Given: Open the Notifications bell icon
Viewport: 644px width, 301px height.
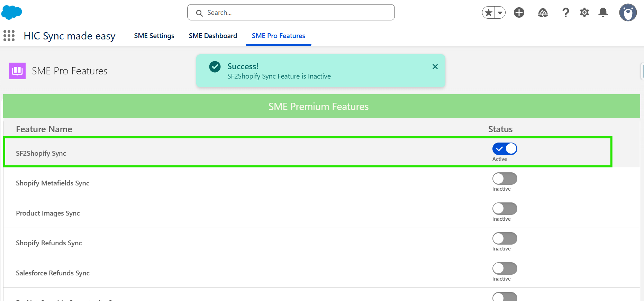Looking at the screenshot, I should [603, 13].
